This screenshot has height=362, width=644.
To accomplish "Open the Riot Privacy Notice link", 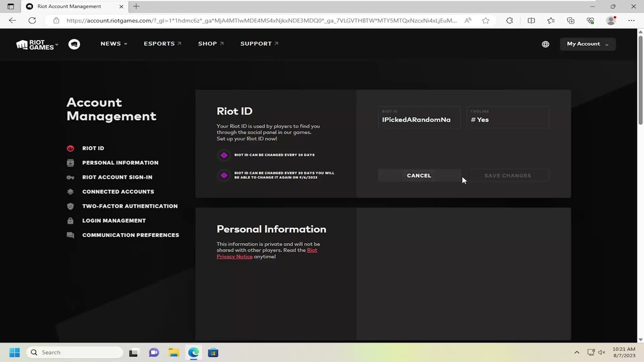I will (267, 253).
